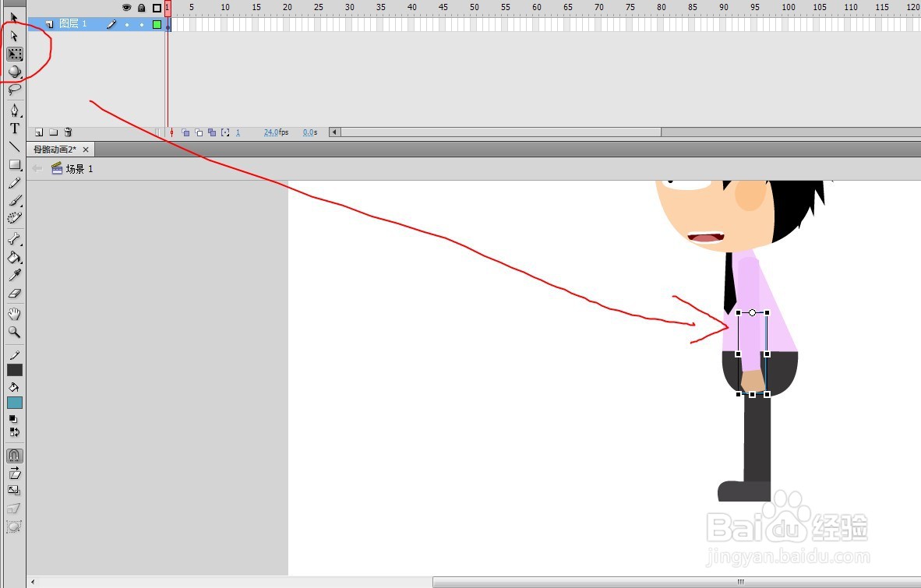Close the 骨骼动画2 document tab
This screenshot has width=921, height=588.
86,150
